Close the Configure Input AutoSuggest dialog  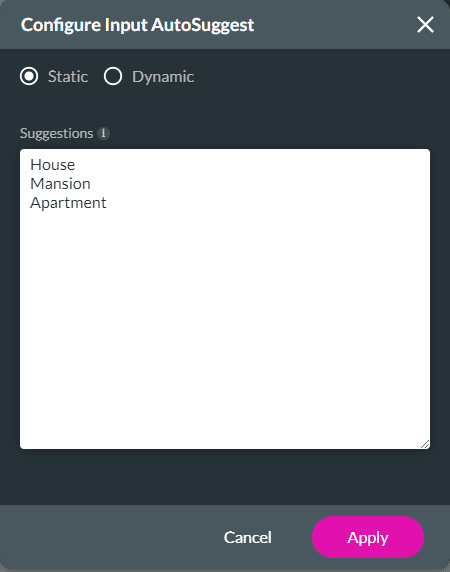click(x=425, y=25)
